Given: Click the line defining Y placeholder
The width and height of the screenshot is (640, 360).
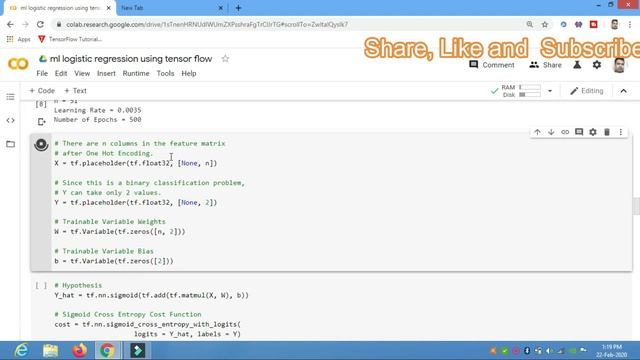Looking at the screenshot, I should (136, 202).
